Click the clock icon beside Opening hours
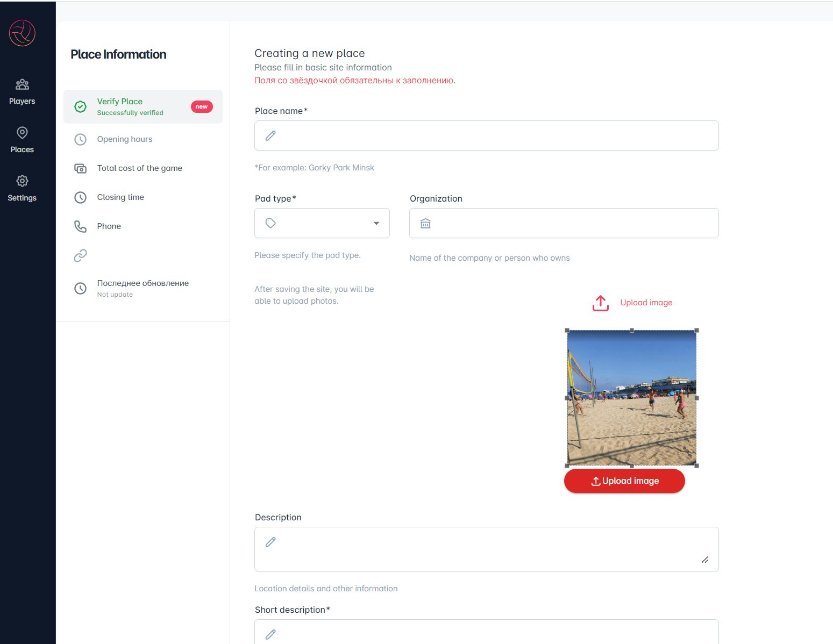The width and height of the screenshot is (833, 644). [80, 139]
